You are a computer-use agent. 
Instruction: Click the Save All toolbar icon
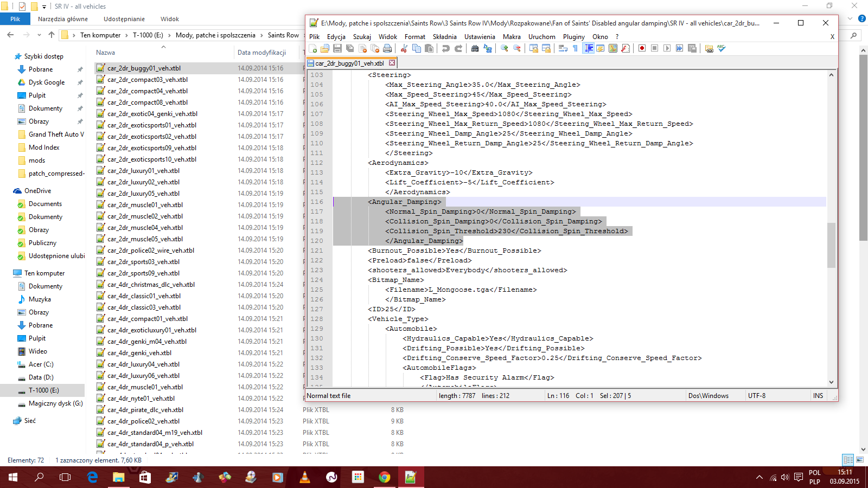point(350,48)
